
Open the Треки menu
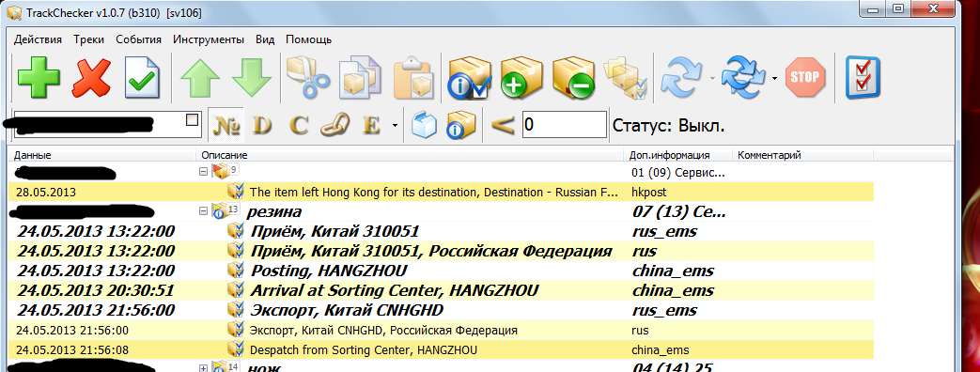[x=88, y=39]
